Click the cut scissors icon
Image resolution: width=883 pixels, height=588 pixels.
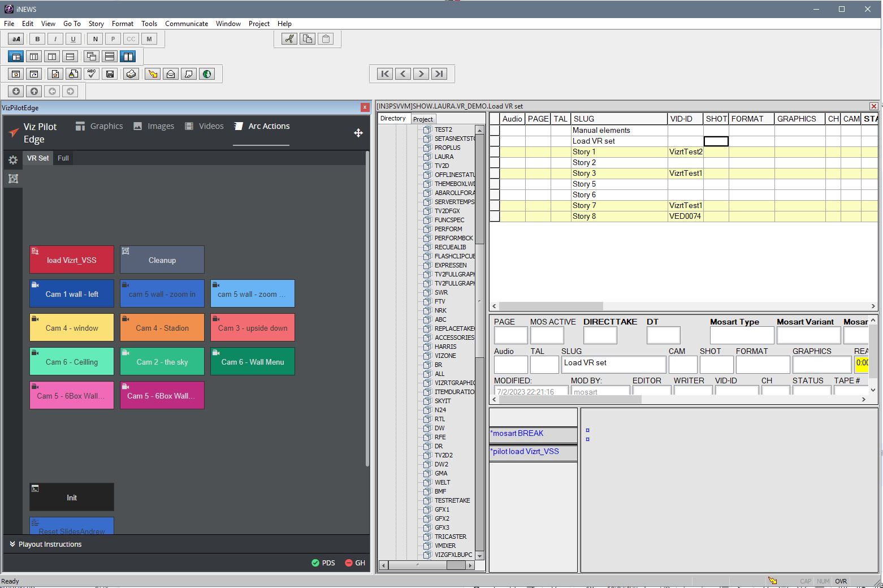(289, 39)
